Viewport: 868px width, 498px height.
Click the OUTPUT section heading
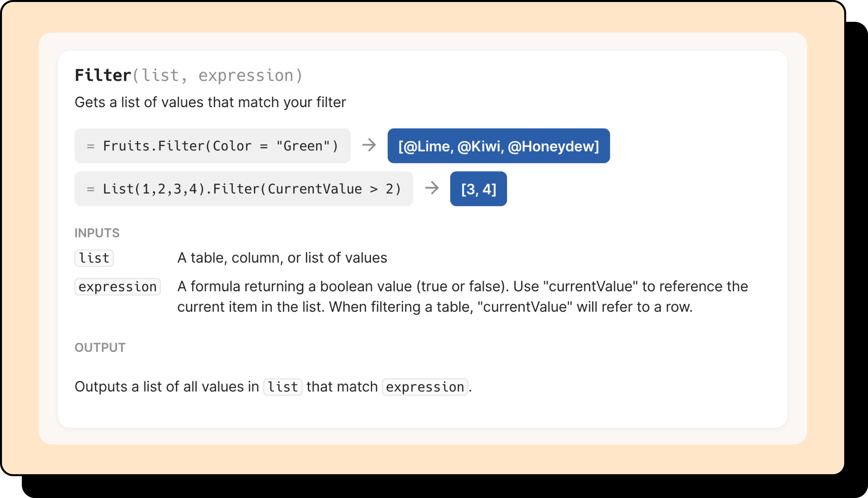coord(100,348)
